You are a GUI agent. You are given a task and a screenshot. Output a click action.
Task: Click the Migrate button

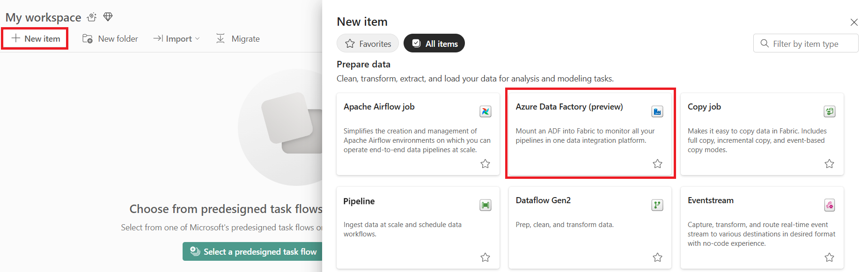click(238, 39)
